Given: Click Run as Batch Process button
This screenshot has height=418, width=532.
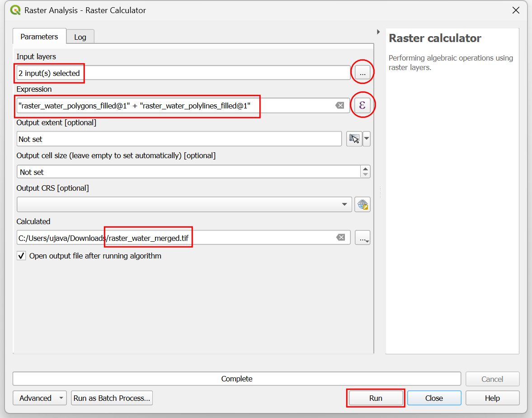Looking at the screenshot, I should coord(112,398).
